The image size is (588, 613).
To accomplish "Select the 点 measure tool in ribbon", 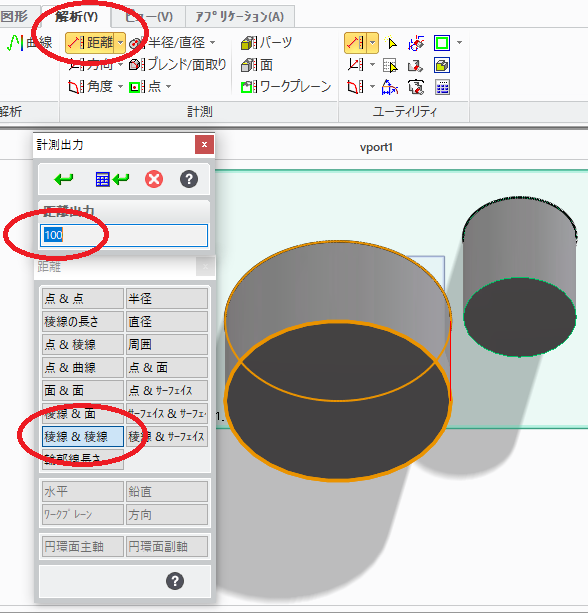I will click(145, 86).
